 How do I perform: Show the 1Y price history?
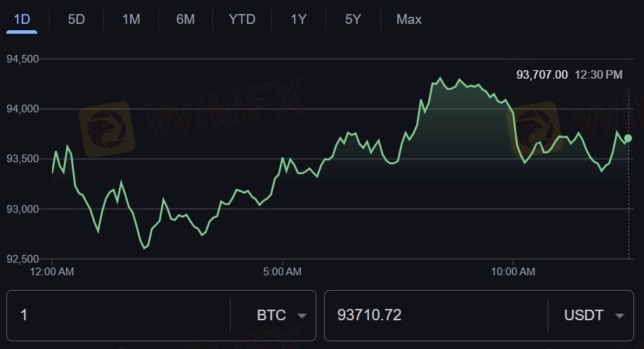[299, 19]
